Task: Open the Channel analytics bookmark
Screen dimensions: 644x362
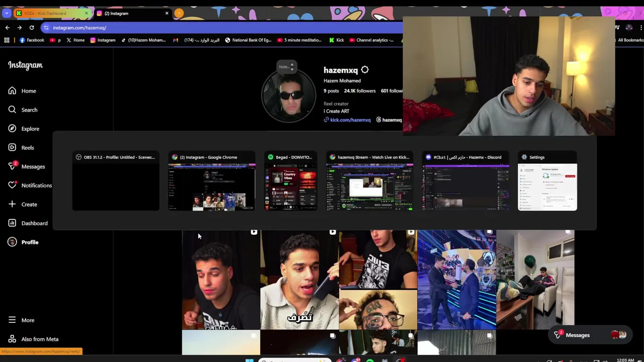Action: (x=371, y=40)
